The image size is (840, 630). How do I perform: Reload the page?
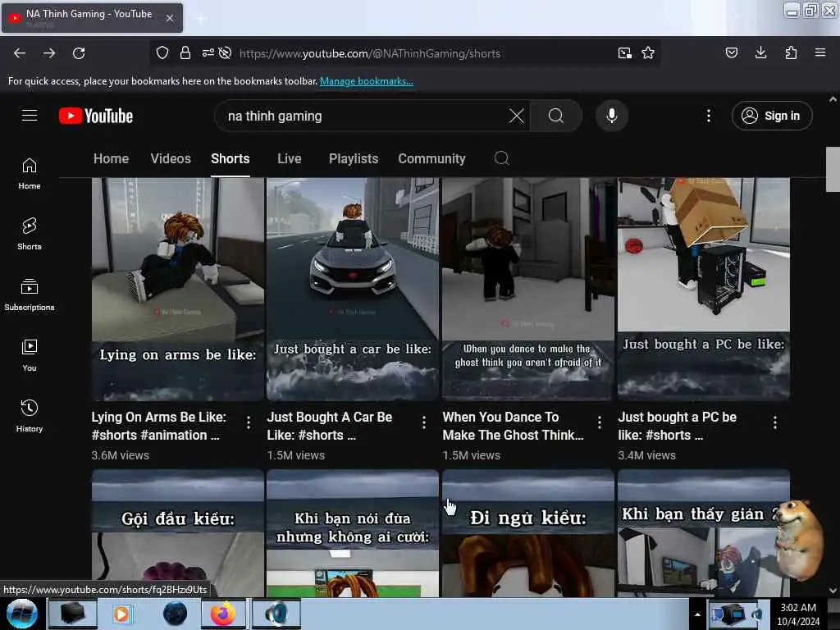79,53
